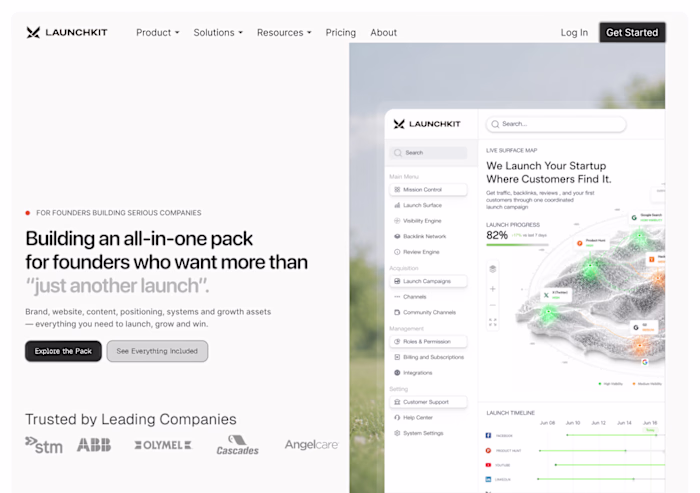Viewport: 700px width, 493px height.
Task: Click the Jun 10 date on the timeline
Action: click(x=573, y=422)
